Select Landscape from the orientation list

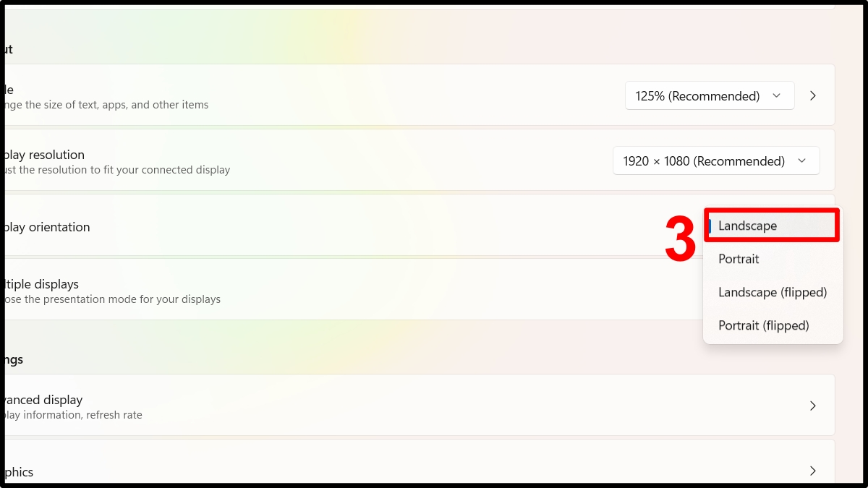click(747, 226)
